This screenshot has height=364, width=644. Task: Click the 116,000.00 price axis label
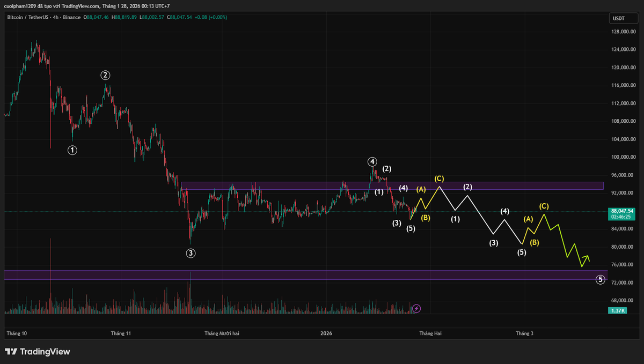coord(624,86)
